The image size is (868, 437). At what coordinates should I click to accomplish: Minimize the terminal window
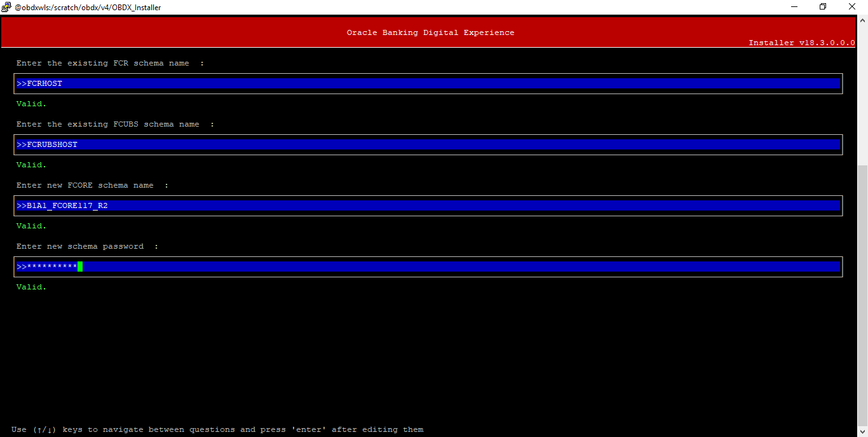(794, 7)
